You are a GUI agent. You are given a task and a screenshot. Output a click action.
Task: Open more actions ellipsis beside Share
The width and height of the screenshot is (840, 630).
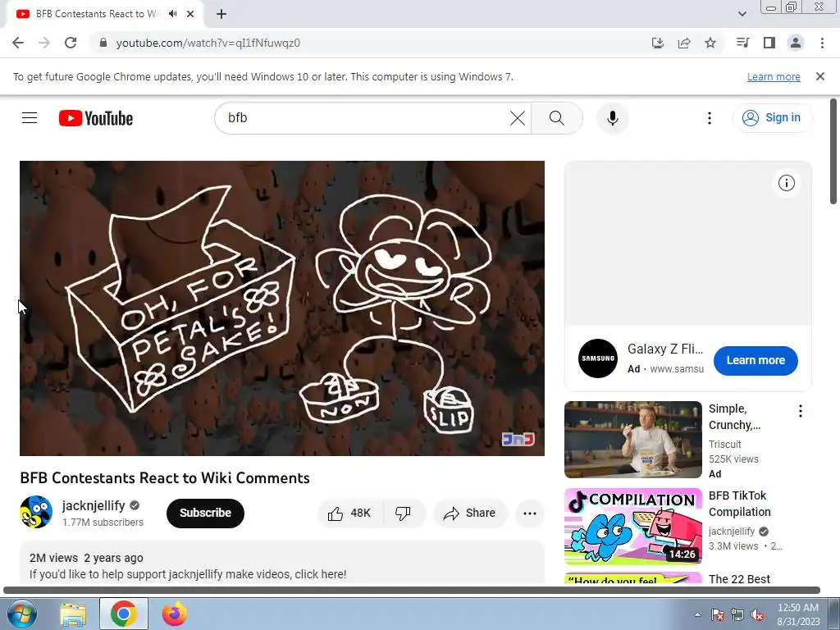(x=530, y=514)
